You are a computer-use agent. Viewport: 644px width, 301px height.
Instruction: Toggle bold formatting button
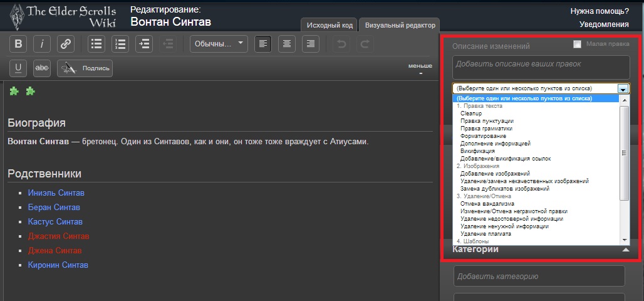[x=18, y=44]
